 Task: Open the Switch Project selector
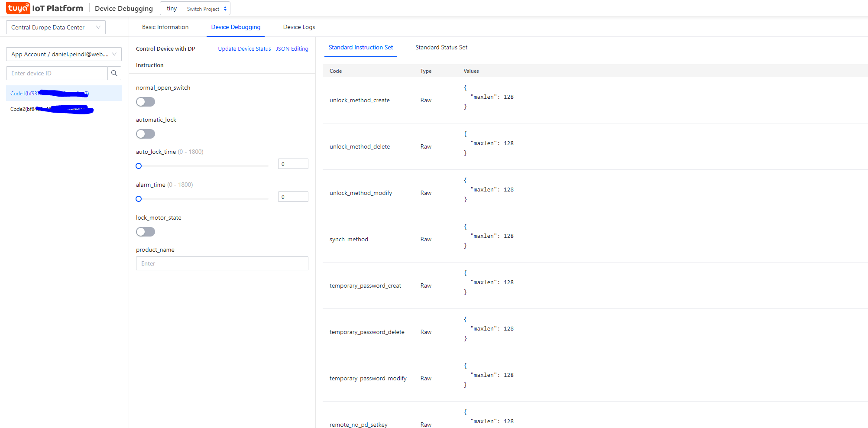tap(206, 9)
